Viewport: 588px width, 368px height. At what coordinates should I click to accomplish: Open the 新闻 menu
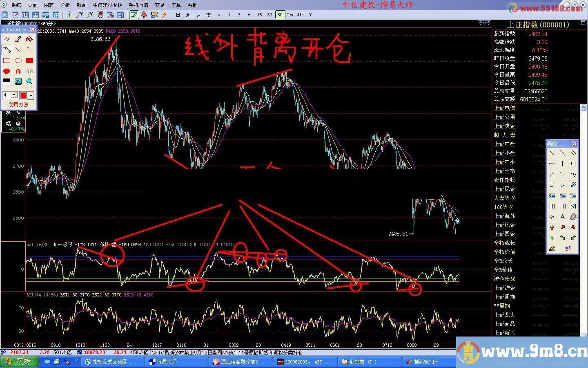(81, 5)
